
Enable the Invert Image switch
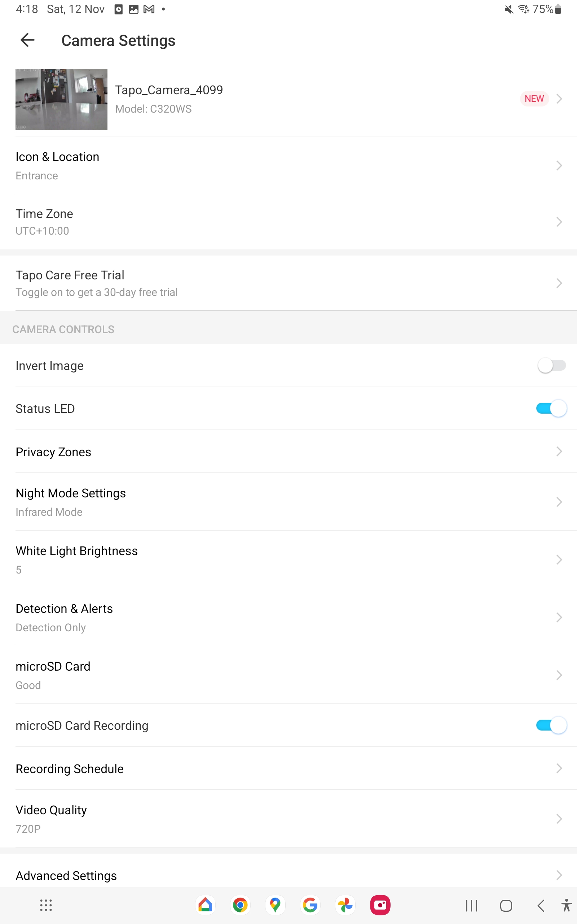coord(551,365)
